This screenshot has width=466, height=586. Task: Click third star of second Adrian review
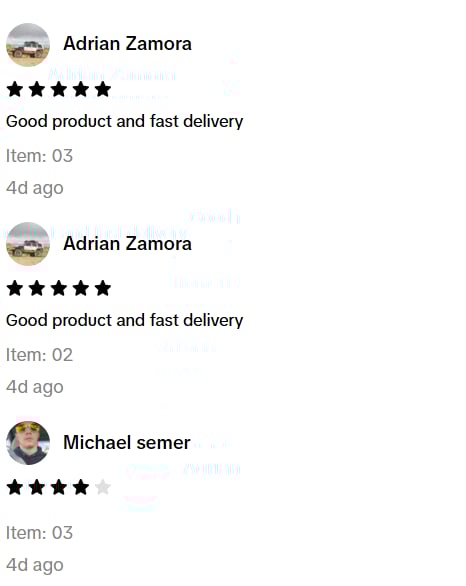pyautogui.click(x=59, y=289)
